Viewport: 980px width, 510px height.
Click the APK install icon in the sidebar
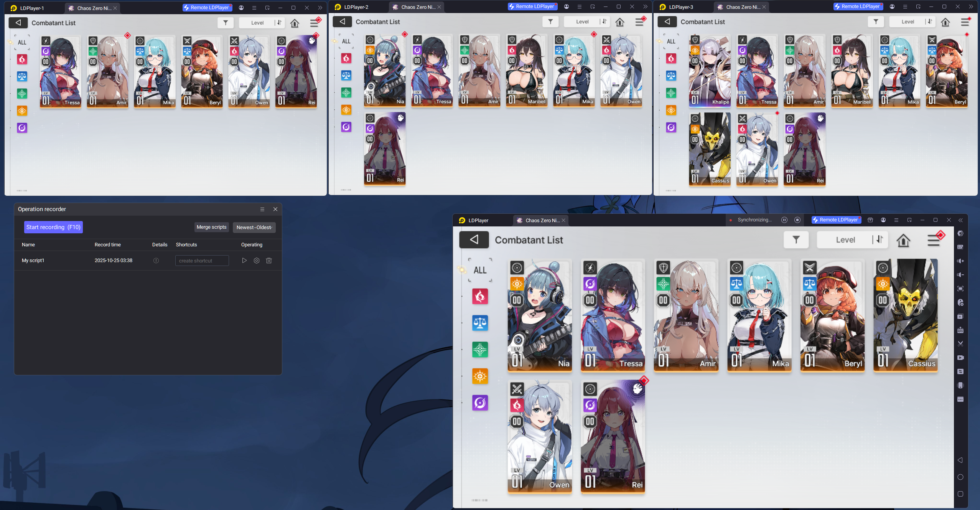tap(960, 330)
